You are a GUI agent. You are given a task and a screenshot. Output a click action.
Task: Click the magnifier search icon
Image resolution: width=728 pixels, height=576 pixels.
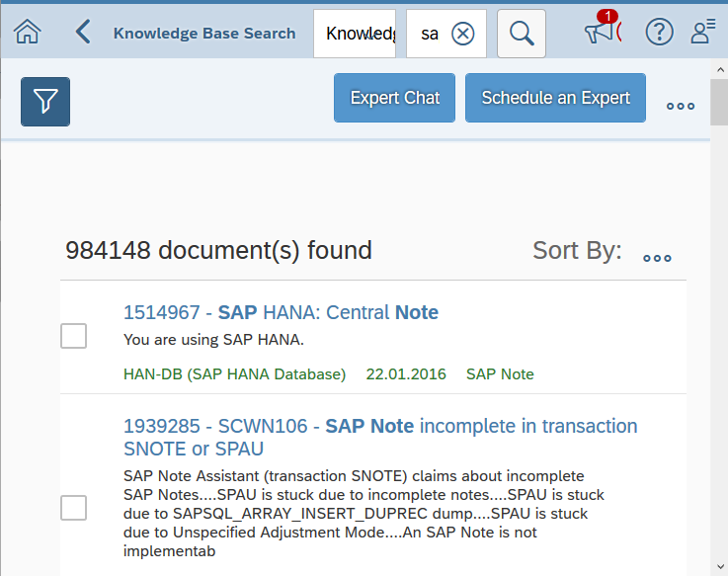click(x=522, y=34)
